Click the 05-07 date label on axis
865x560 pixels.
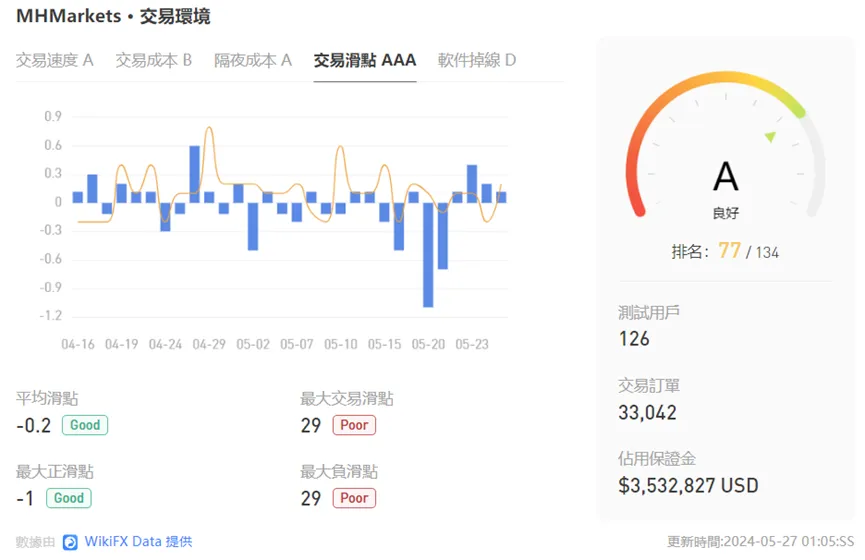pyautogui.click(x=297, y=344)
